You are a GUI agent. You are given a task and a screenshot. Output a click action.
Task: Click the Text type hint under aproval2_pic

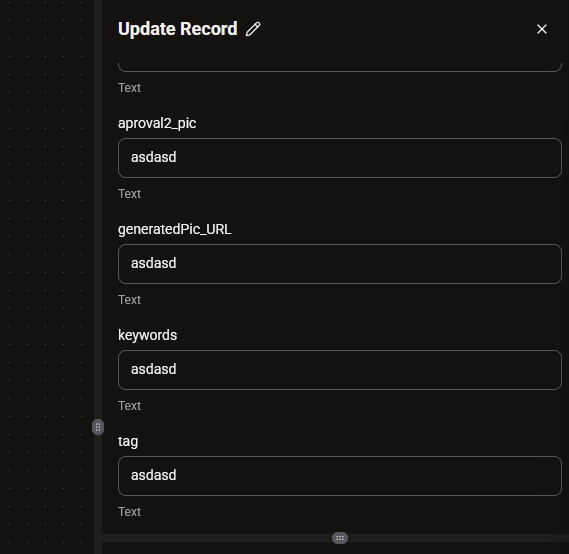point(129,194)
